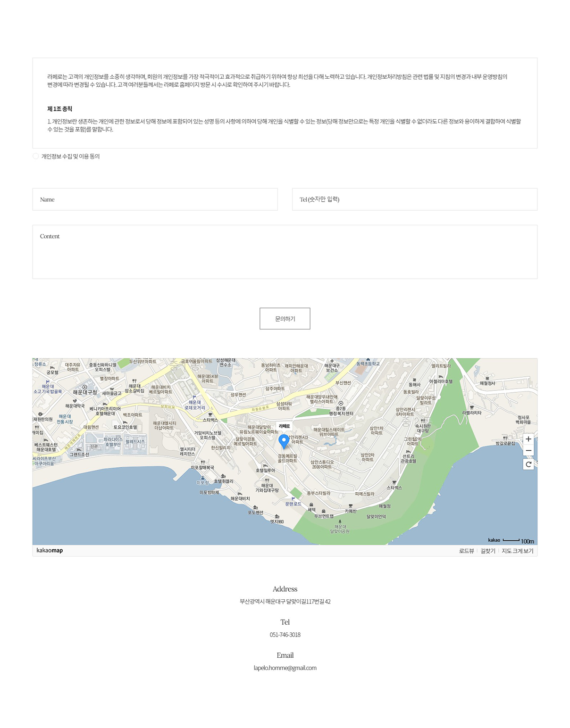
Task: Click the 달맞이언덕 label on the map
Action: tap(376, 516)
